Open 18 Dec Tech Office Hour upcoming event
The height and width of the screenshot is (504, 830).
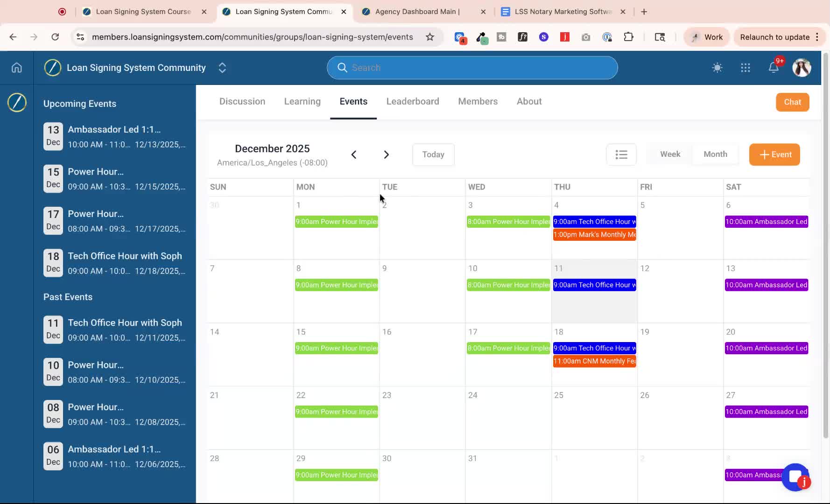pos(115,263)
